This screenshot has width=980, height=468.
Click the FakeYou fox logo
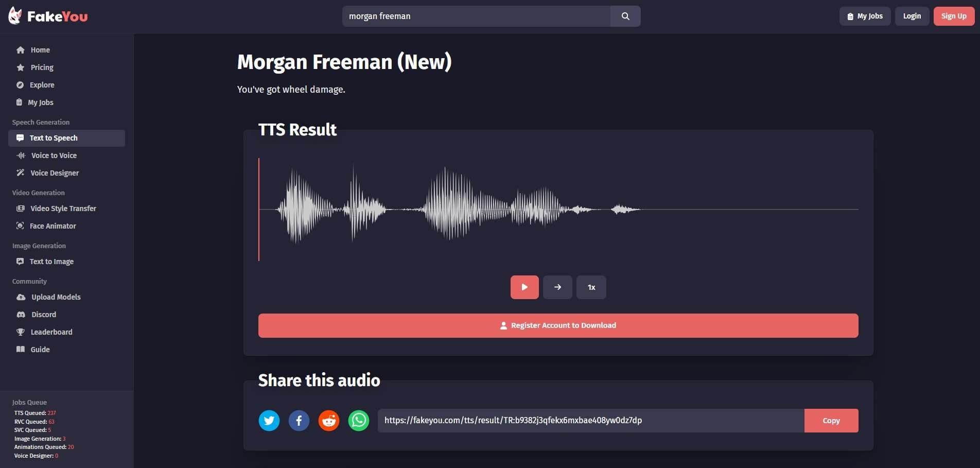pyautogui.click(x=15, y=16)
